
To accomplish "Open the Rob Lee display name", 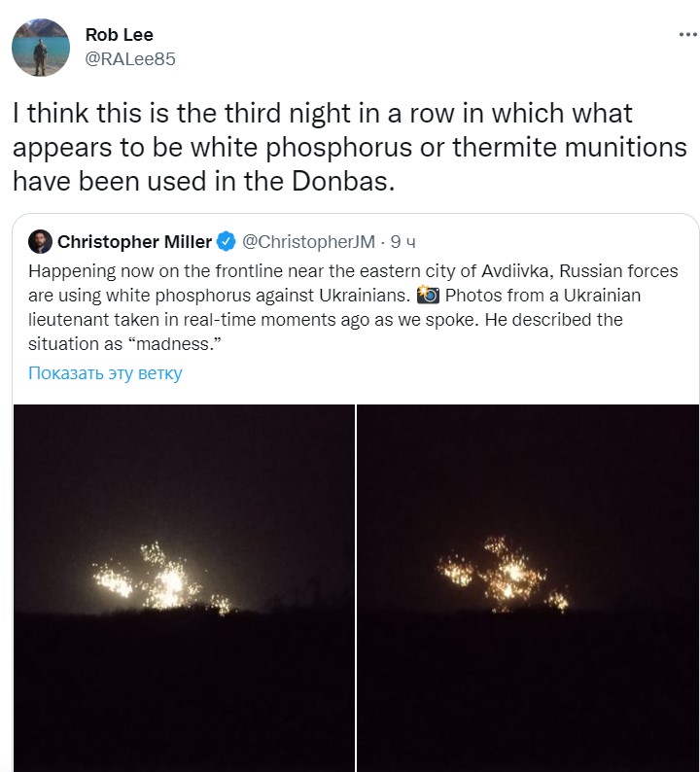I will 118,36.
